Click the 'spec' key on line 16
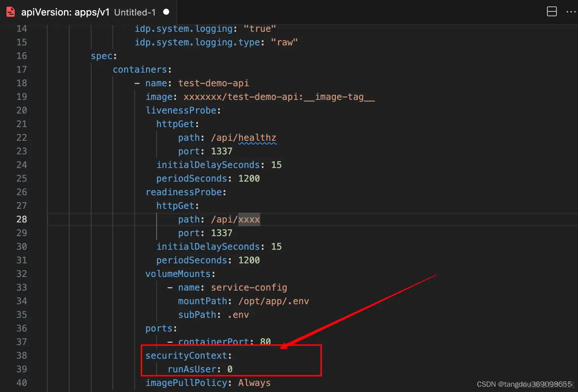578x392 pixels. [102, 56]
